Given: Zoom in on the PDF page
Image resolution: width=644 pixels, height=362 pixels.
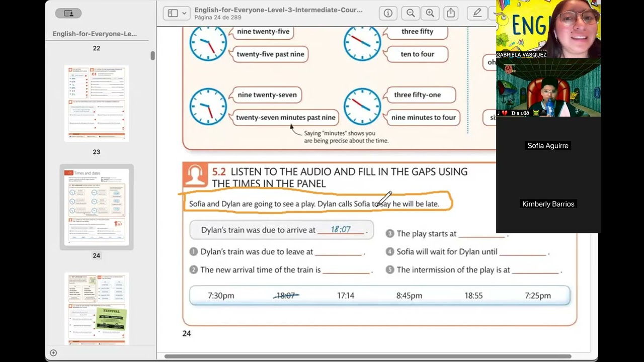Looking at the screenshot, I should 430,13.
